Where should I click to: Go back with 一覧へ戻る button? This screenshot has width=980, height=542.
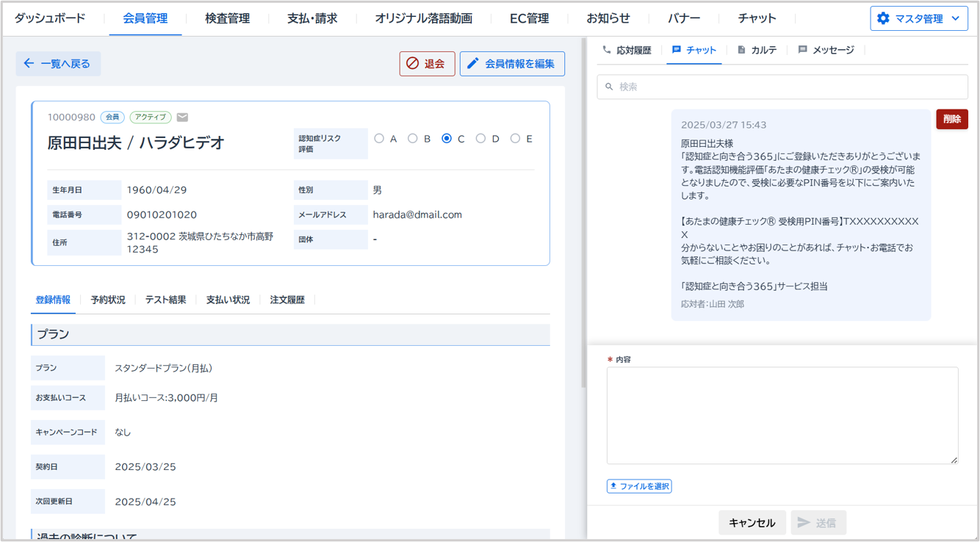[x=58, y=64]
